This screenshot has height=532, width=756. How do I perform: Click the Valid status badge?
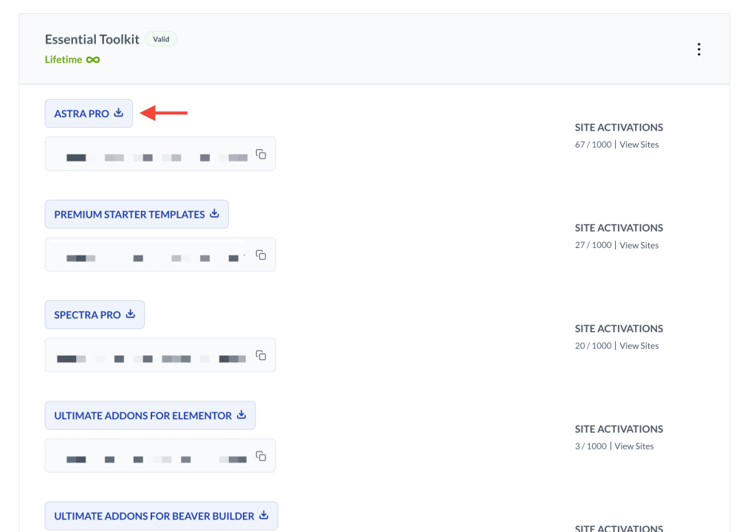coord(161,39)
